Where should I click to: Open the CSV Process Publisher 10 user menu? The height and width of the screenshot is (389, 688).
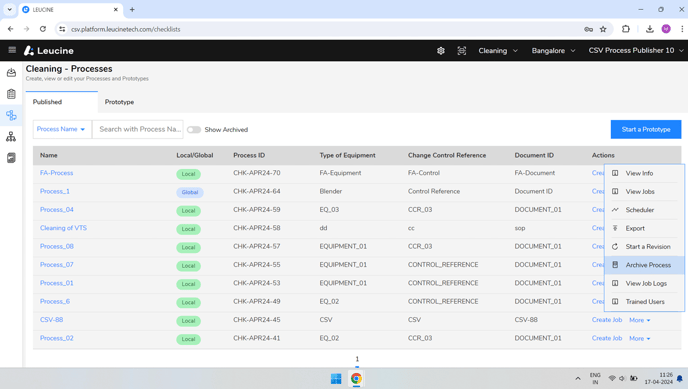point(636,50)
